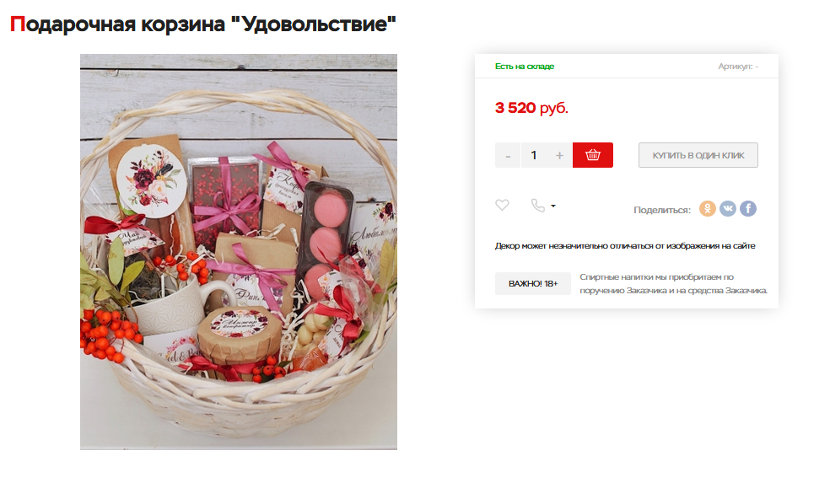This screenshot has width=830, height=504.
Task: Click the product title "Подарочная корзина Удовольствие"
Action: (203, 24)
